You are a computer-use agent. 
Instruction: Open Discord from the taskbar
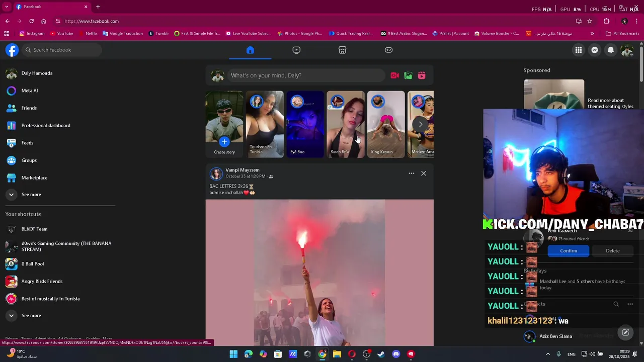coord(396,354)
